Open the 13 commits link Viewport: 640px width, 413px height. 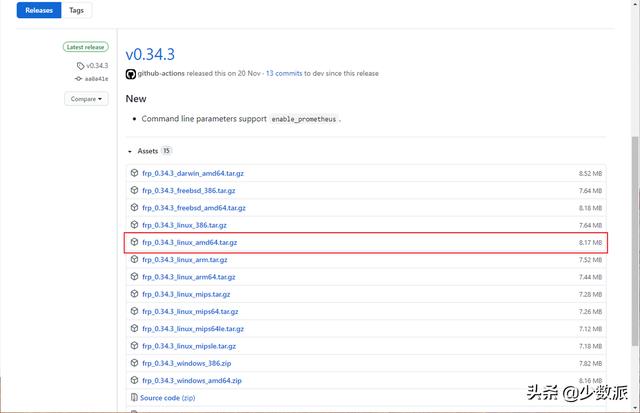pos(283,74)
